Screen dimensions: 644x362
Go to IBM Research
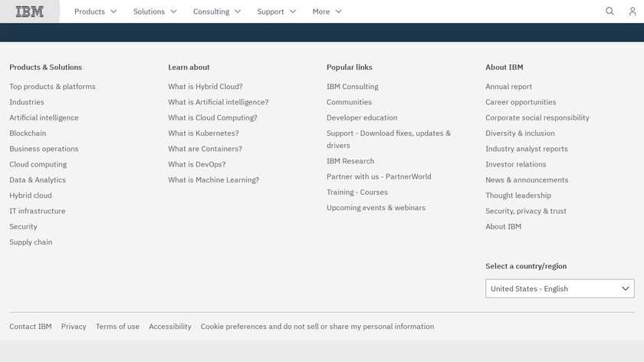pyautogui.click(x=350, y=161)
